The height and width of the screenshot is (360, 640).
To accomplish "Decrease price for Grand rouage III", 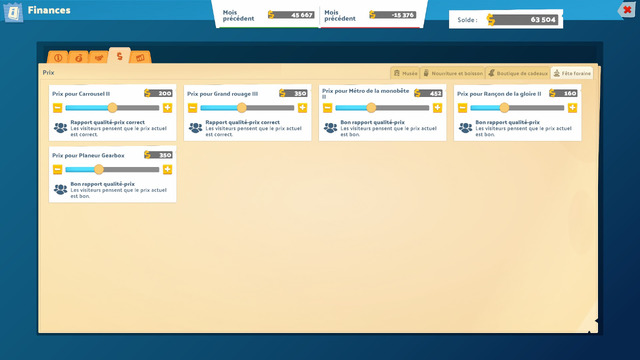I will (193, 108).
